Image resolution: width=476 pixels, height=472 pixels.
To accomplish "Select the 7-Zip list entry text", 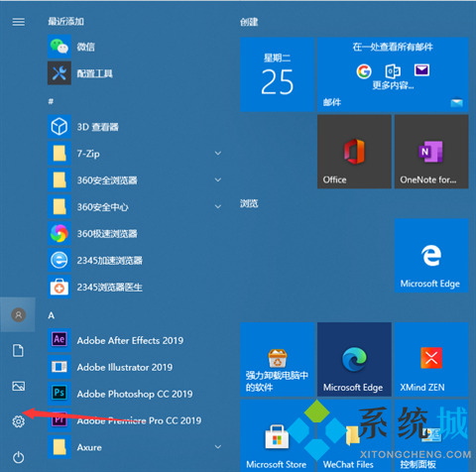I will (88, 154).
